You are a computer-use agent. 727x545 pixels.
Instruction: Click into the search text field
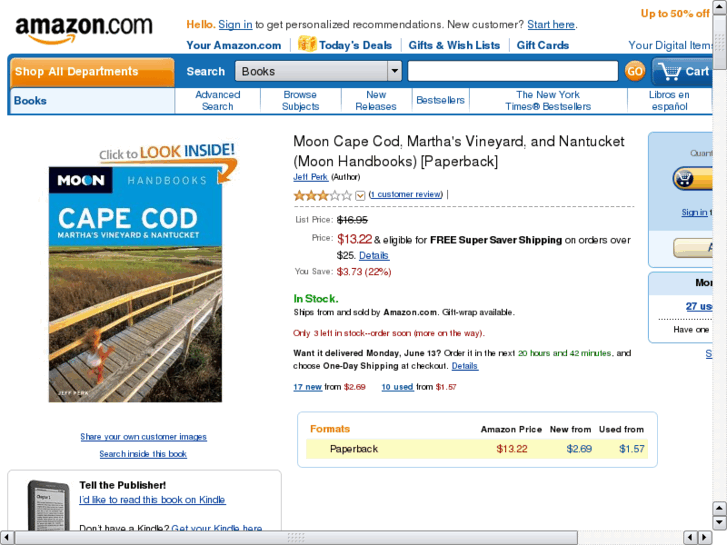(x=512, y=71)
